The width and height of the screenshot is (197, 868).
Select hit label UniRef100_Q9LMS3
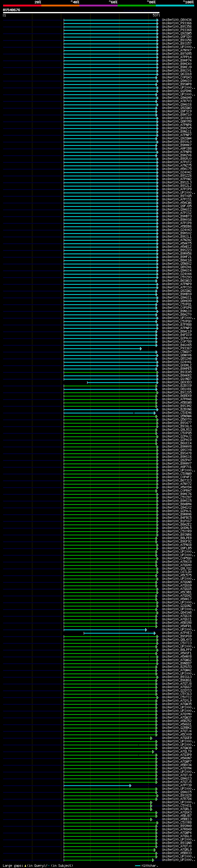coord(176,430)
